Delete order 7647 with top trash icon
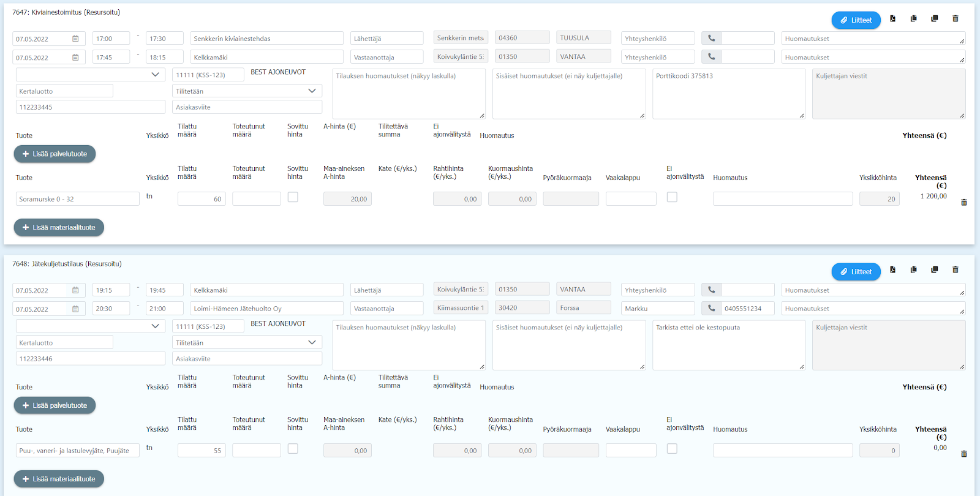The image size is (980, 496). point(955,19)
